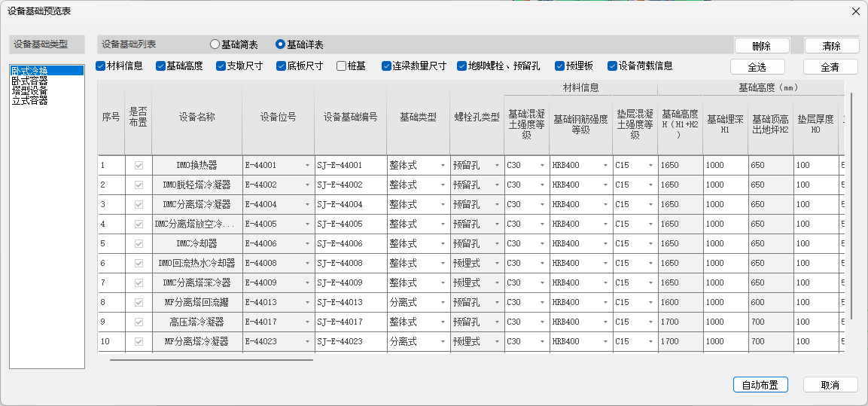Select 卧式容器 in equipment type list
The image size is (868, 406).
coord(29,81)
